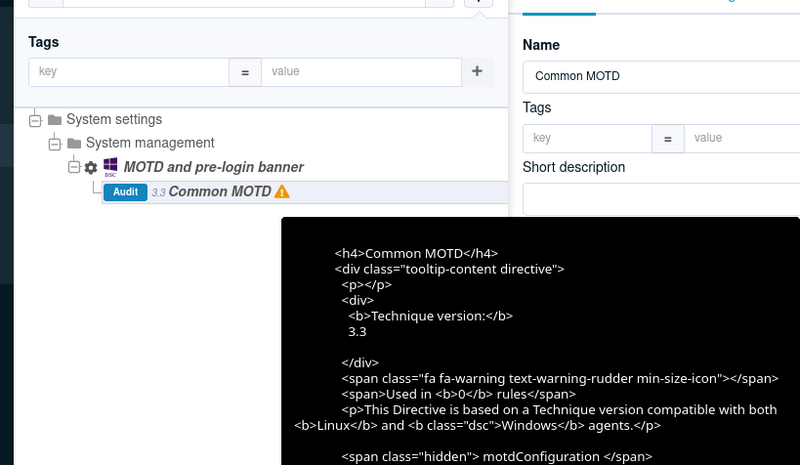Click the tag value field in directive form
The height and width of the screenshot is (465, 800).
[x=742, y=138]
